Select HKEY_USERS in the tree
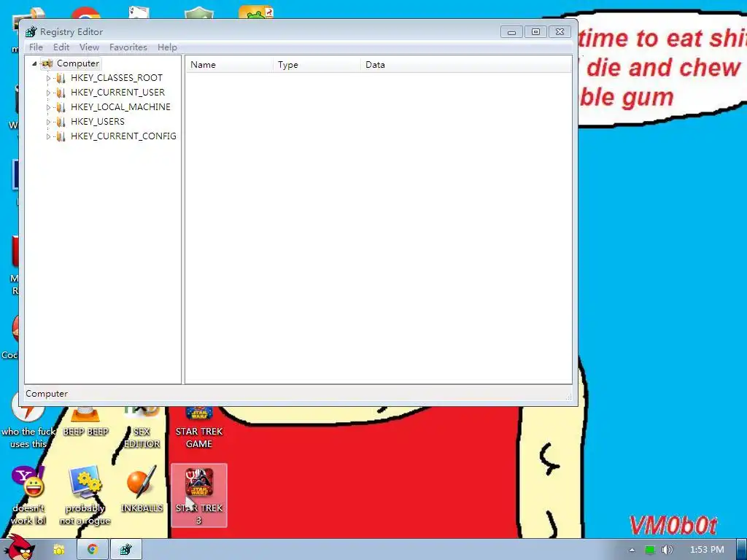 [x=97, y=122]
